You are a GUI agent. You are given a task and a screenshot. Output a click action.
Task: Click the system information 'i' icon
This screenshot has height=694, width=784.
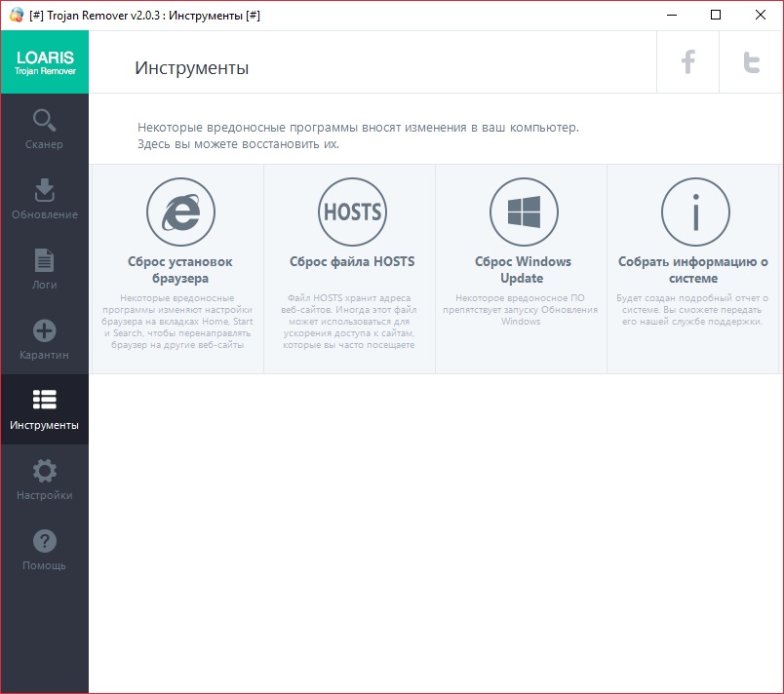click(695, 212)
